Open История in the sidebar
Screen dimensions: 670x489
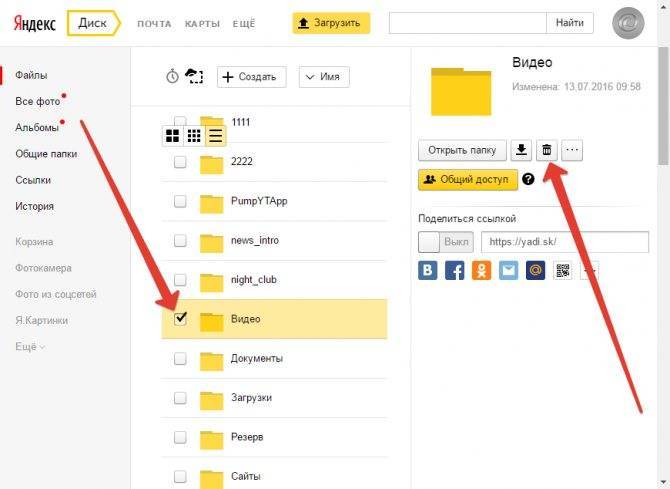[35, 206]
